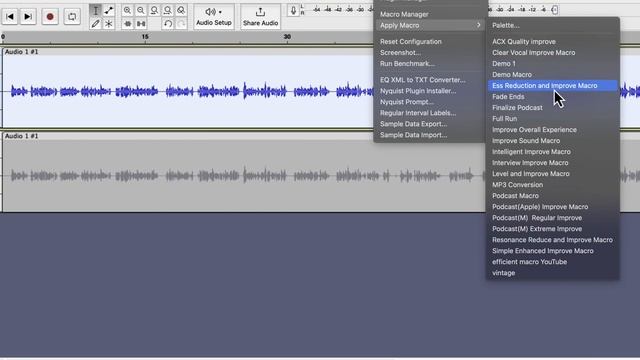Click the Skip to Start button

pyautogui.click(x=10, y=17)
